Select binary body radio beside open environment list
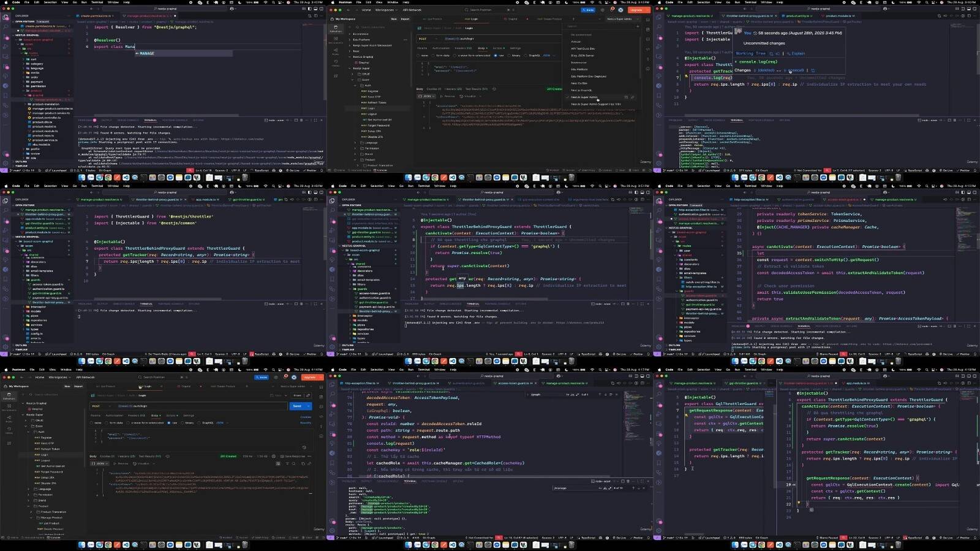Image resolution: width=980 pixels, height=551 pixels. pos(509,55)
